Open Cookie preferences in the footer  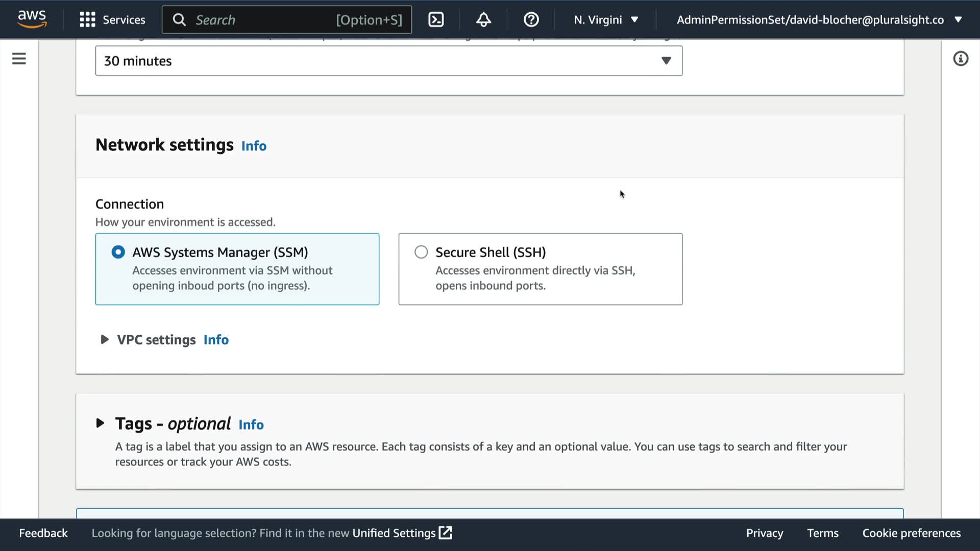click(911, 533)
